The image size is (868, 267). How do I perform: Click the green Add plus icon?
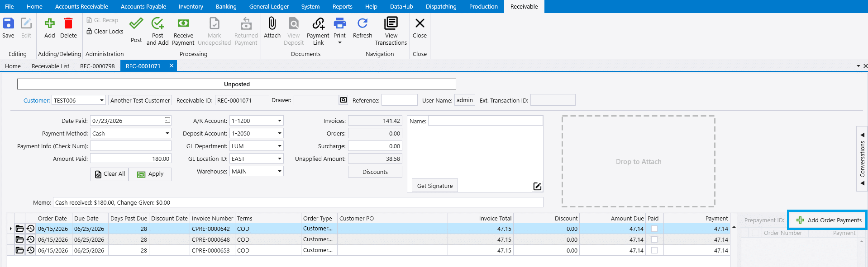click(50, 23)
